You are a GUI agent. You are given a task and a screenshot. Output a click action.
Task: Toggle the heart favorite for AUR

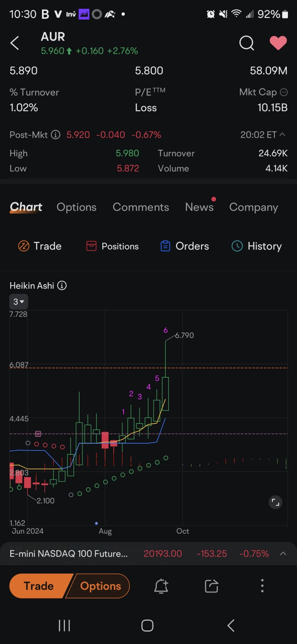click(x=278, y=43)
